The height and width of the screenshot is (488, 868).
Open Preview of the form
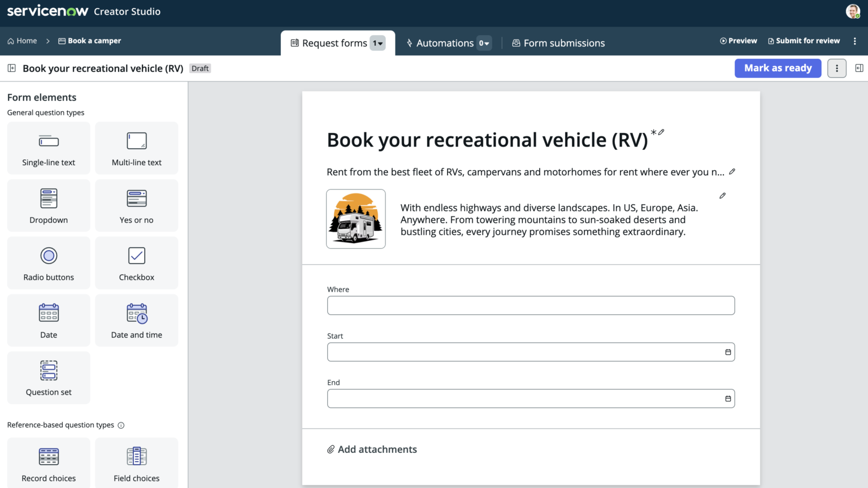738,40
